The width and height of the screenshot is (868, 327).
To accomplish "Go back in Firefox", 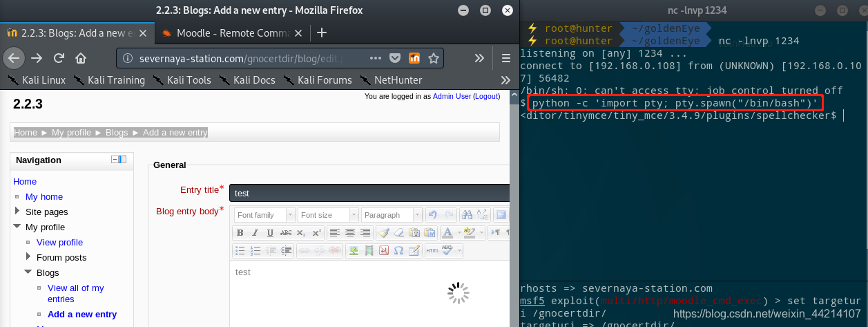I will [x=15, y=58].
